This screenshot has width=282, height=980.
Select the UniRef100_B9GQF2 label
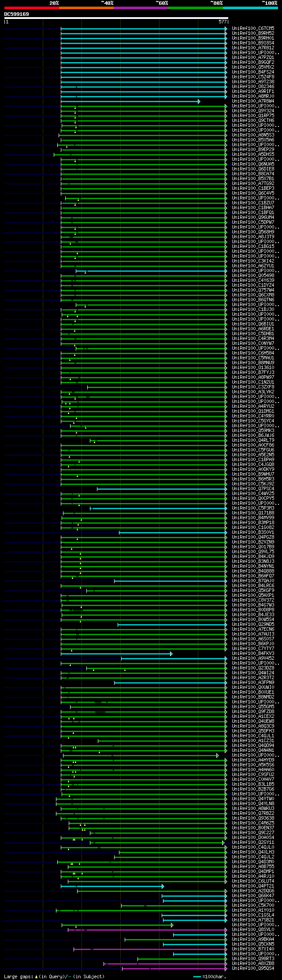[x=253, y=63]
